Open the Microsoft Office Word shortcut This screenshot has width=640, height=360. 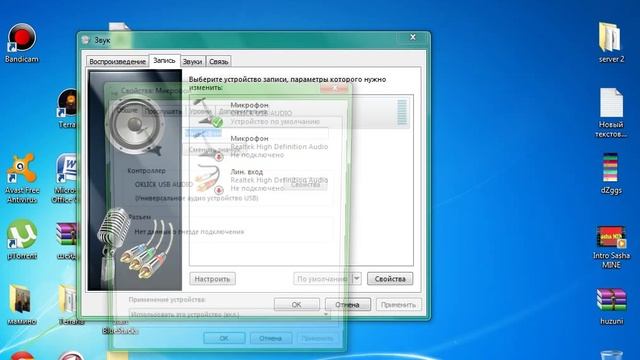pyautogui.click(x=66, y=178)
